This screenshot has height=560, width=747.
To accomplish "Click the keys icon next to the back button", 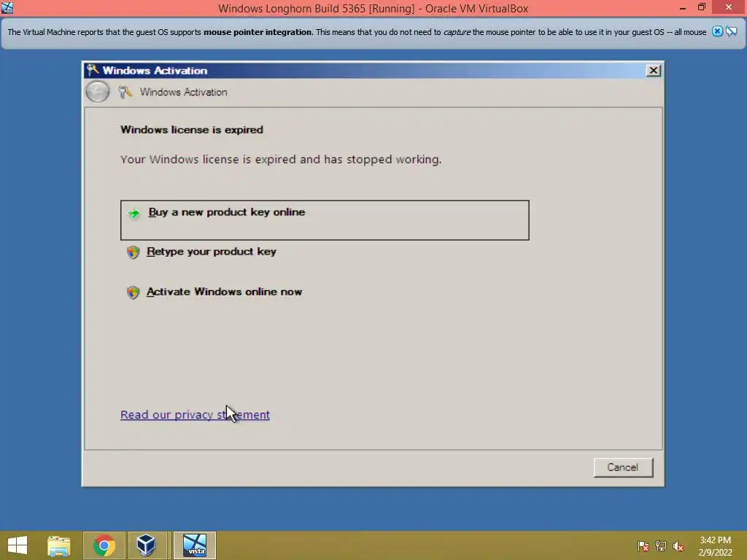I will (x=125, y=92).
